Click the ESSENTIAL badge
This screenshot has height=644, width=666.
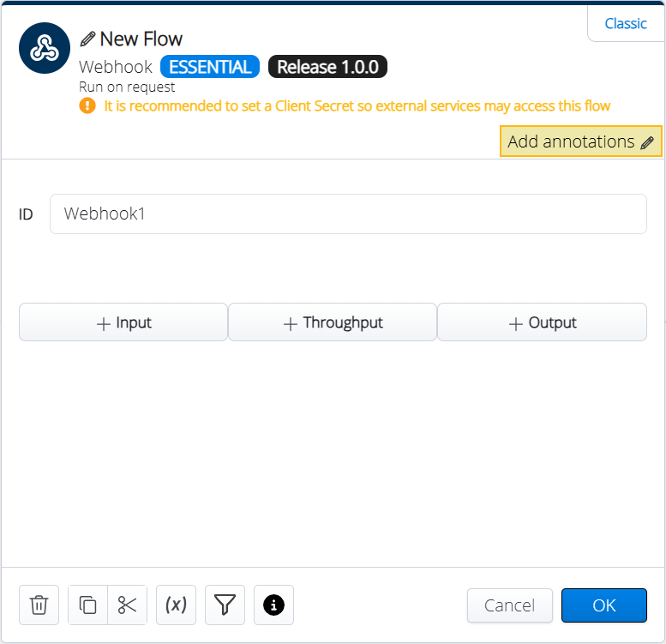pos(210,68)
